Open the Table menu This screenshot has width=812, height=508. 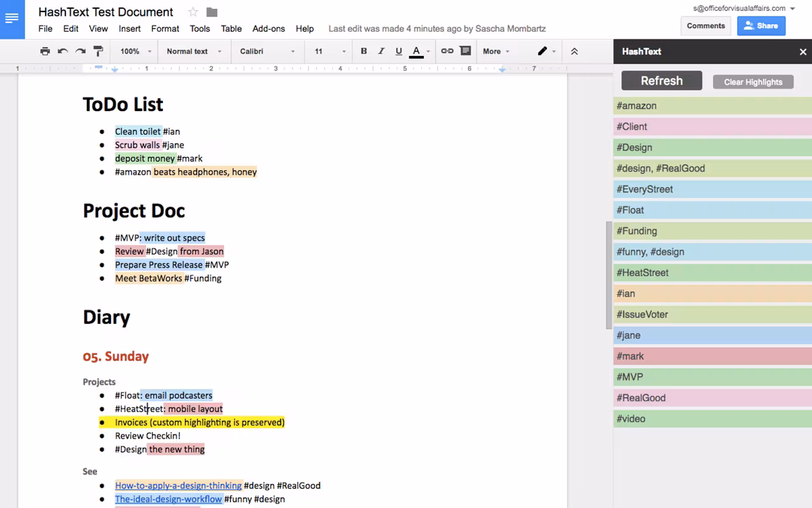click(231, 29)
